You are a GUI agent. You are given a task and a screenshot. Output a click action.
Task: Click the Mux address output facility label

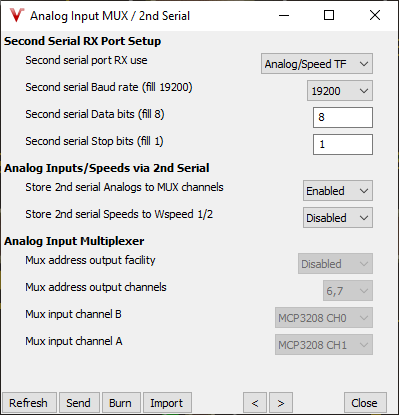90,260
